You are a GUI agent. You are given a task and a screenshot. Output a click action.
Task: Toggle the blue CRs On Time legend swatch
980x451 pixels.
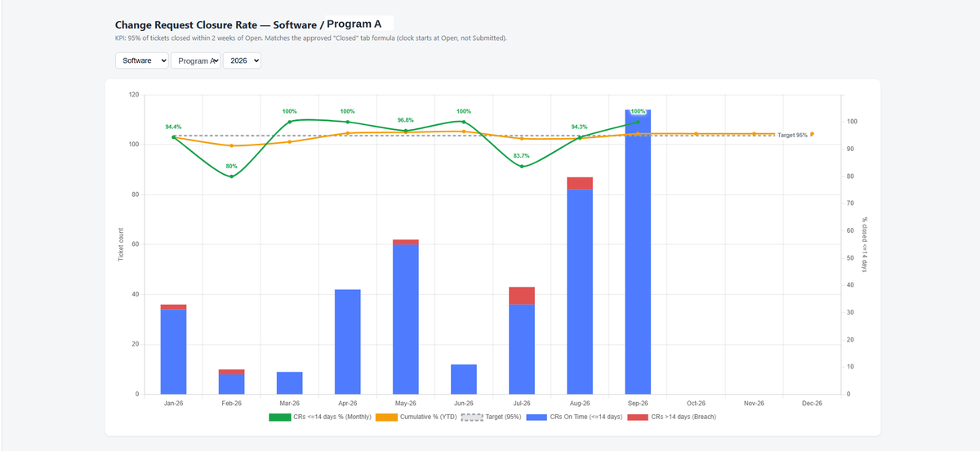click(x=537, y=417)
